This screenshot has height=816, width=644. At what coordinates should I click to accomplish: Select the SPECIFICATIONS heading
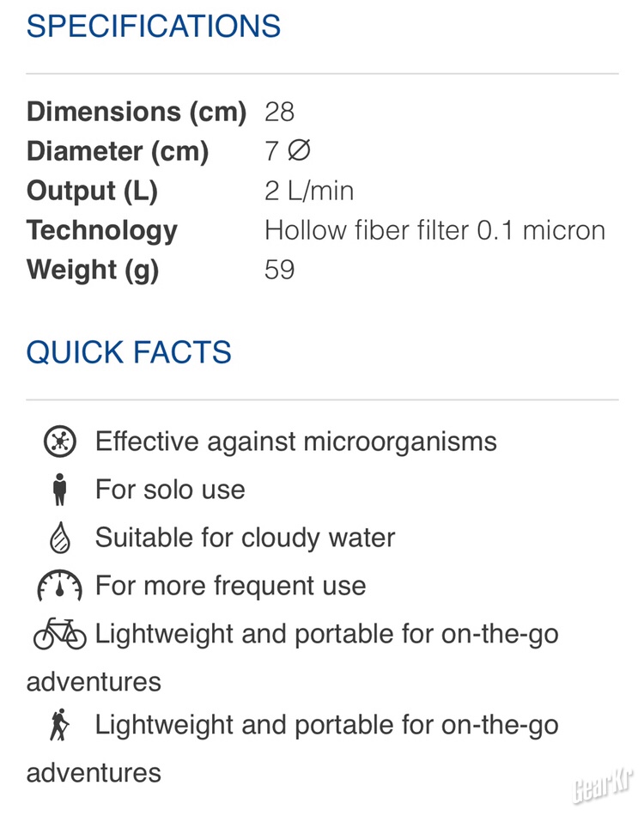[154, 26]
